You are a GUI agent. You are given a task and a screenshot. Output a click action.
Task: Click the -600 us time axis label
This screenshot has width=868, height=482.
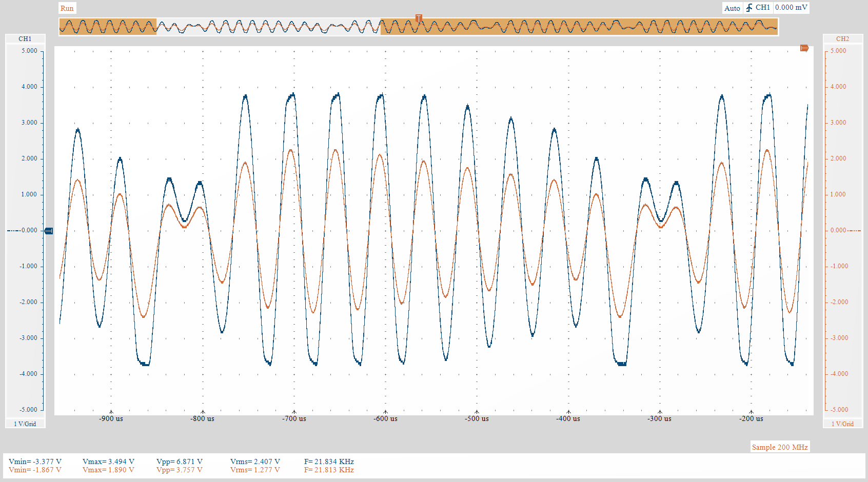tap(385, 419)
